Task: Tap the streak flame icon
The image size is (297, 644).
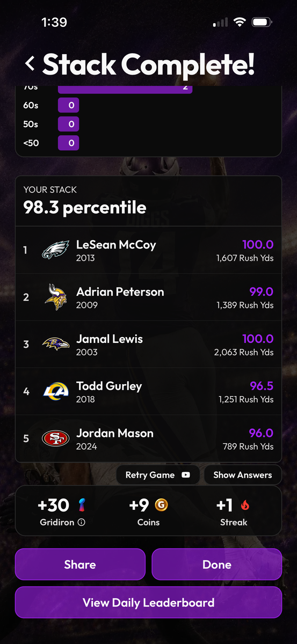Action: coord(245,505)
